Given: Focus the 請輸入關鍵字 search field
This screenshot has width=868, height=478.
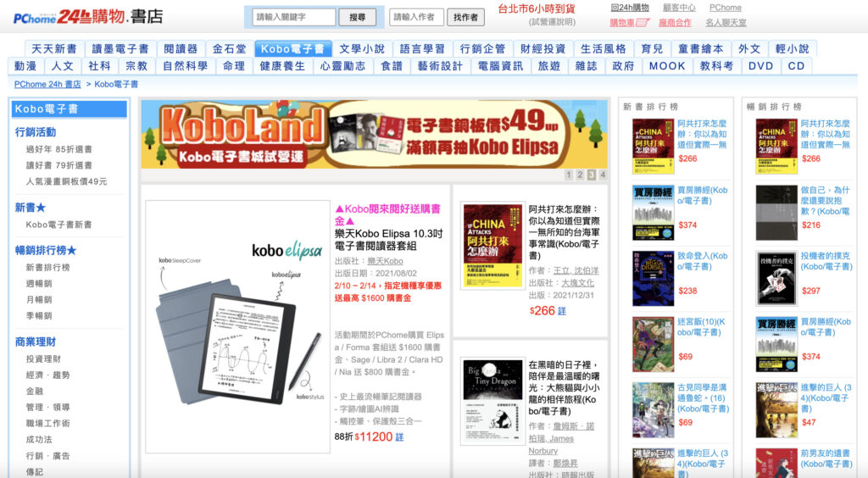Looking at the screenshot, I should (293, 17).
